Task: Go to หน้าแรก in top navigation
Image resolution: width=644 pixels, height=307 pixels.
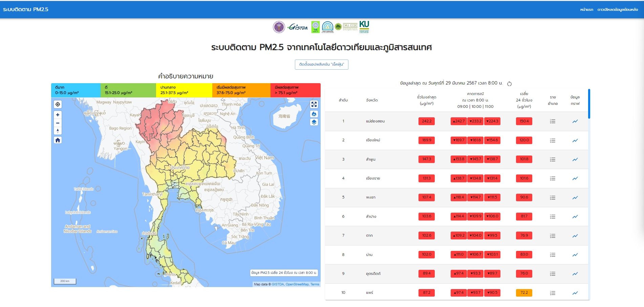Action: pos(586,9)
